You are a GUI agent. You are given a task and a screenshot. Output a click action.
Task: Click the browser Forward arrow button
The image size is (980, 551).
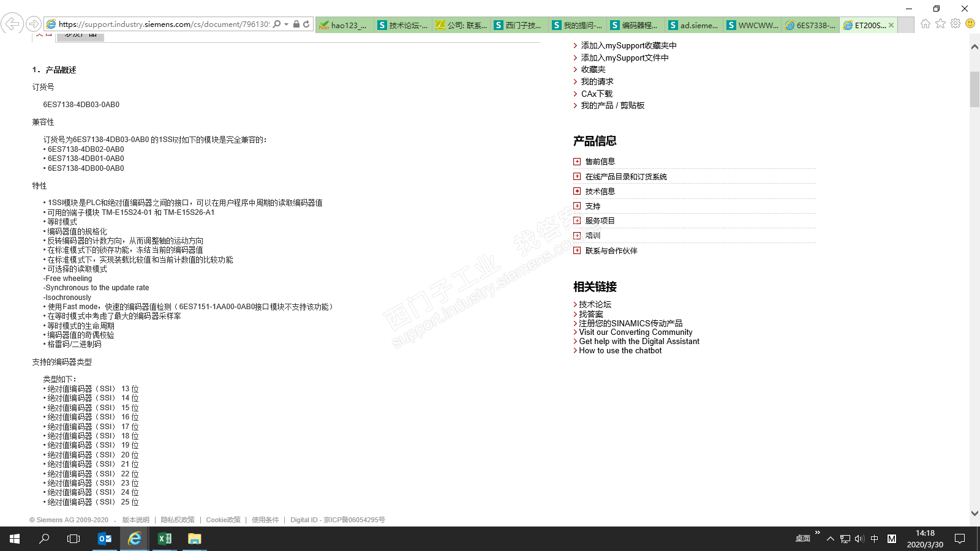pos(34,24)
